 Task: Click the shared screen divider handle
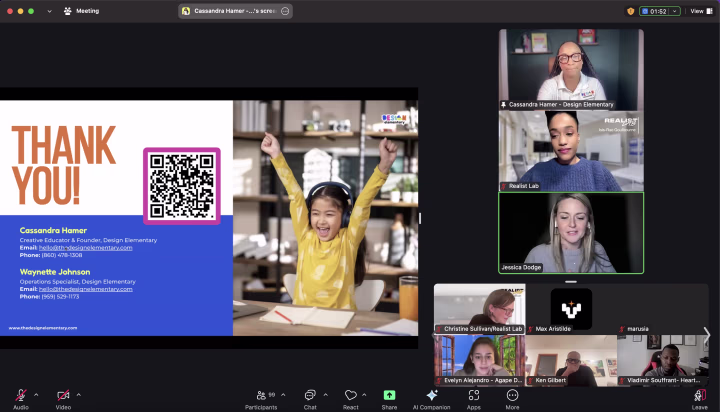[x=420, y=218]
